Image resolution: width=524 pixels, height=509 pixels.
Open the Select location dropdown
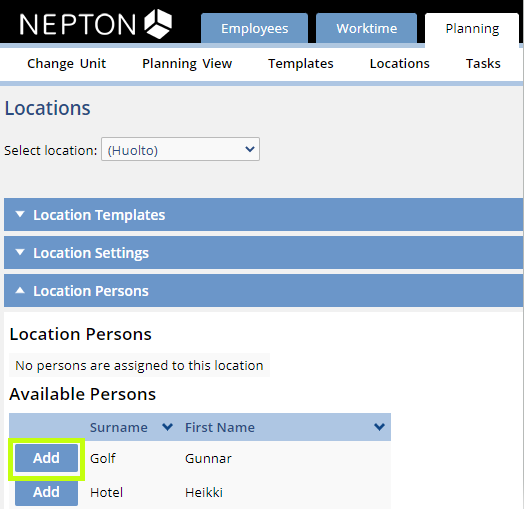[180, 149]
